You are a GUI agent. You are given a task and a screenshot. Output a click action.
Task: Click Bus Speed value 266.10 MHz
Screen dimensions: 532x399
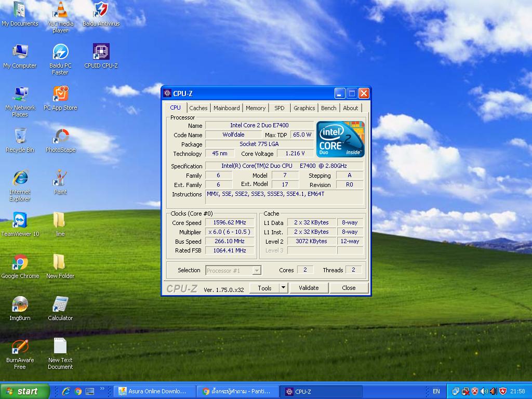(x=230, y=241)
